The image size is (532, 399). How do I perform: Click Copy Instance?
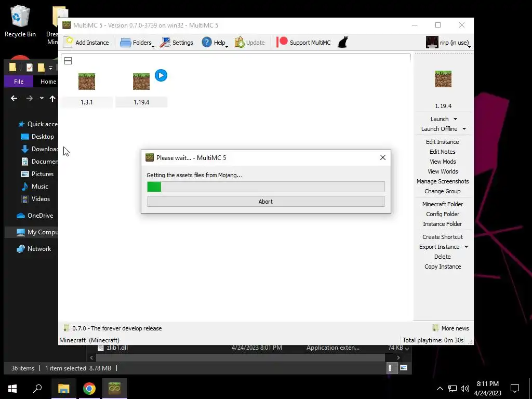click(443, 267)
